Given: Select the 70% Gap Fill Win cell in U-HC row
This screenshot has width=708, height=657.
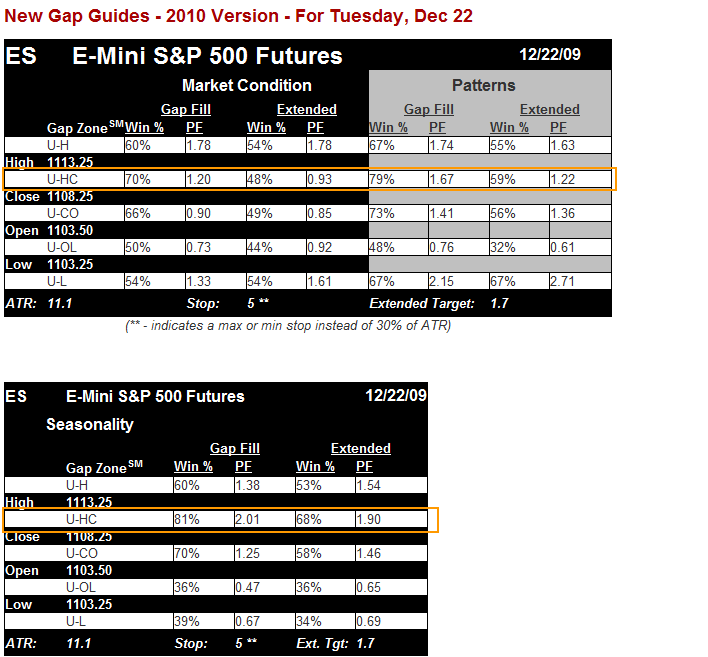Looking at the screenshot, I should coord(154,180).
